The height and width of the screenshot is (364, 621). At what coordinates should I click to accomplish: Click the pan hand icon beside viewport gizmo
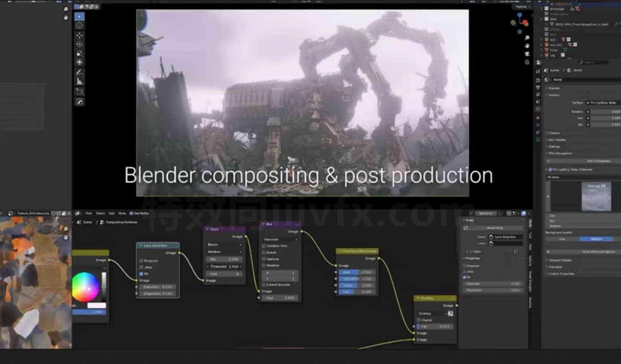527,45
